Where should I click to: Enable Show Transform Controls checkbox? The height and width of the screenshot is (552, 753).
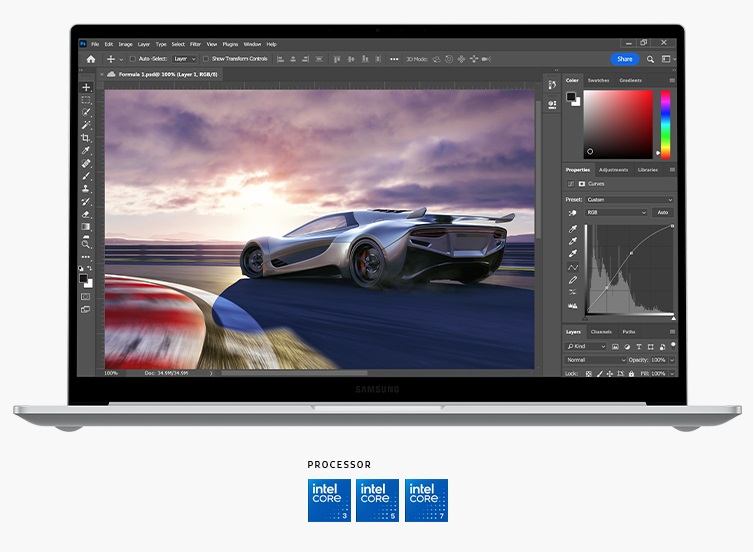coord(206,59)
